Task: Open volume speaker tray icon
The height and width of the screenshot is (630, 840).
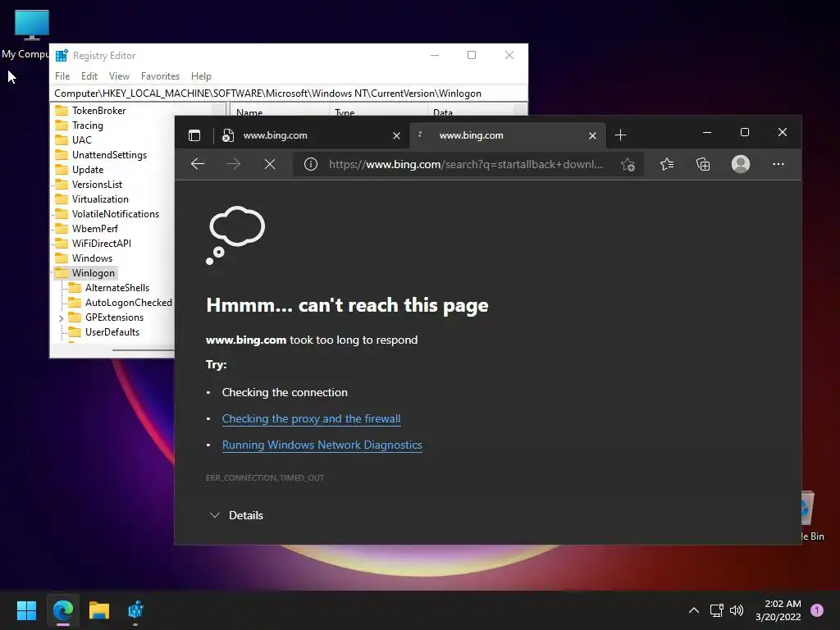Action: pyautogui.click(x=737, y=610)
